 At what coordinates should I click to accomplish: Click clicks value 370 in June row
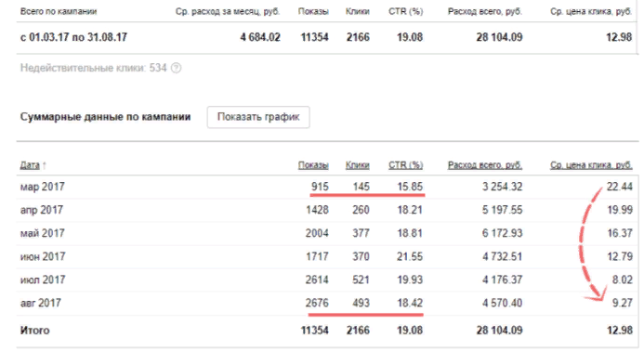tap(361, 256)
